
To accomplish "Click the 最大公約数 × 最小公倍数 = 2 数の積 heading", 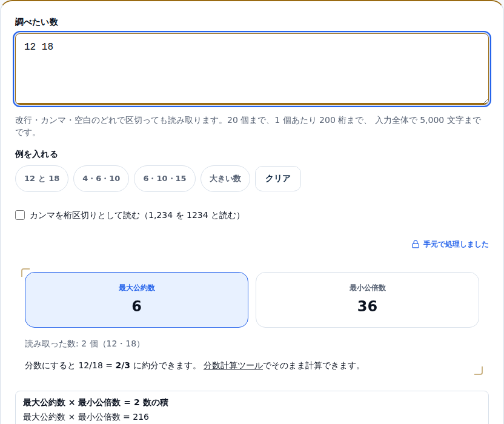I will coord(96,402).
